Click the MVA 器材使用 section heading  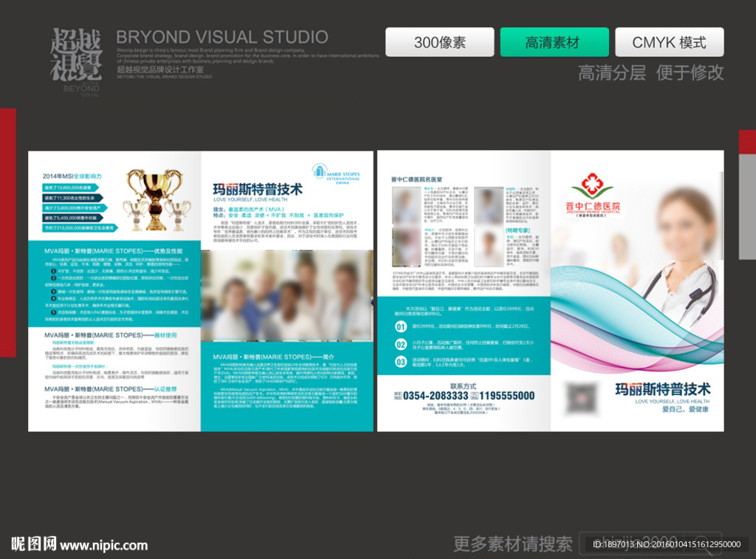[111, 335]
